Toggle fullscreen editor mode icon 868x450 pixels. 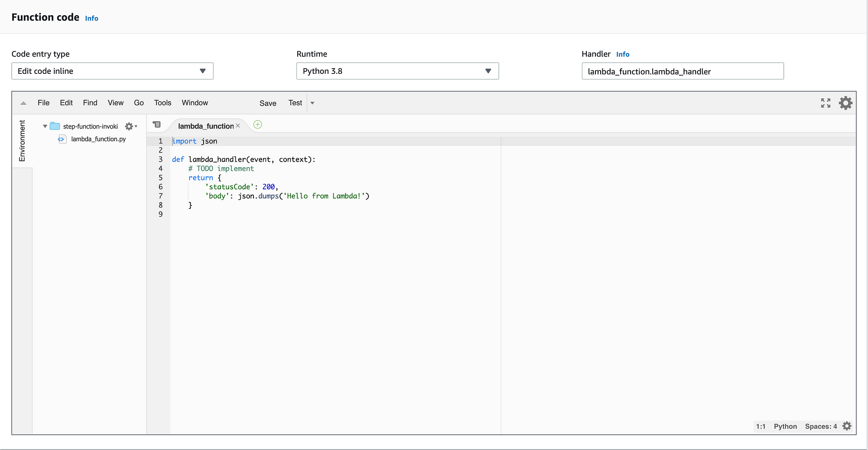(x=825, y=103)
